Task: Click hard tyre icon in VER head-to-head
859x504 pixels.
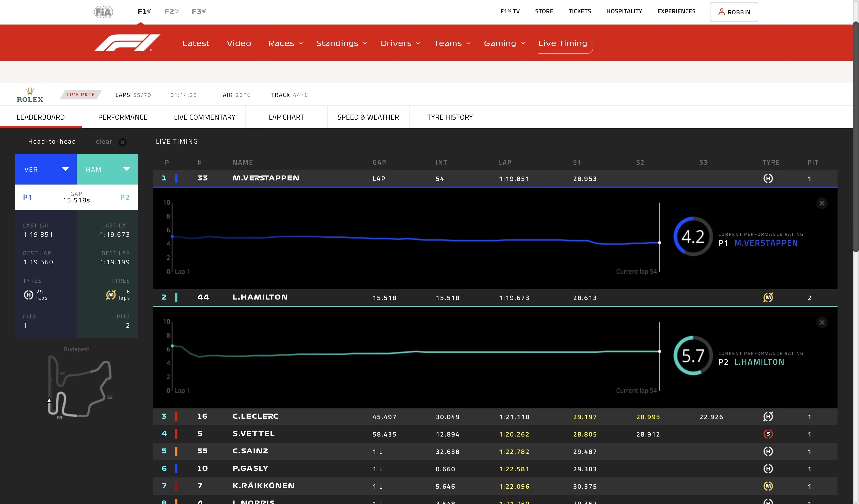Action: (28, 295)
